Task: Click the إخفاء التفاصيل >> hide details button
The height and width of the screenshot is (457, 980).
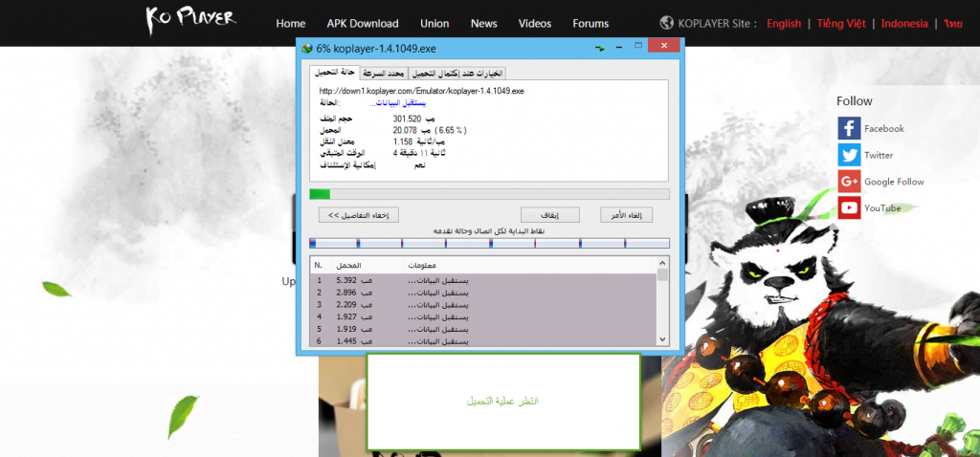Action: (359, 215)
